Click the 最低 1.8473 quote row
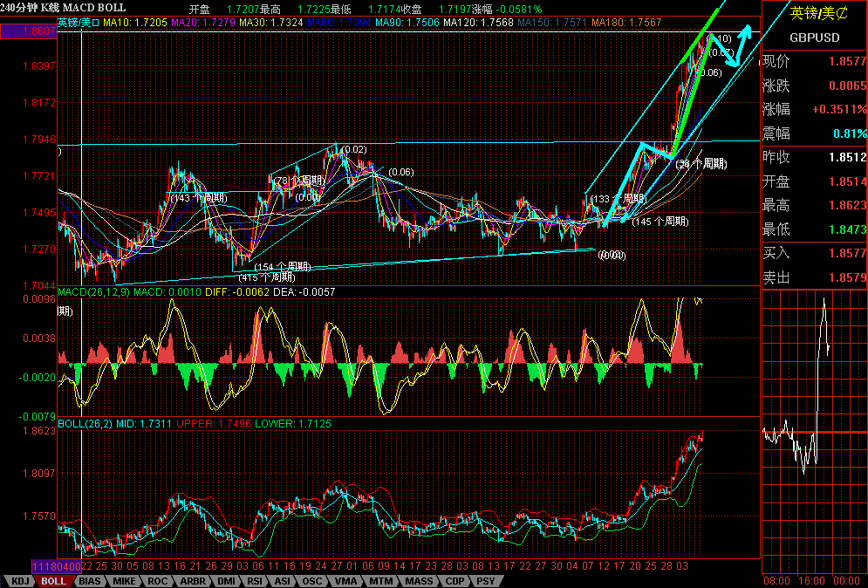The height and width of the screenshot is (588, 868). [x=815, y=229]
